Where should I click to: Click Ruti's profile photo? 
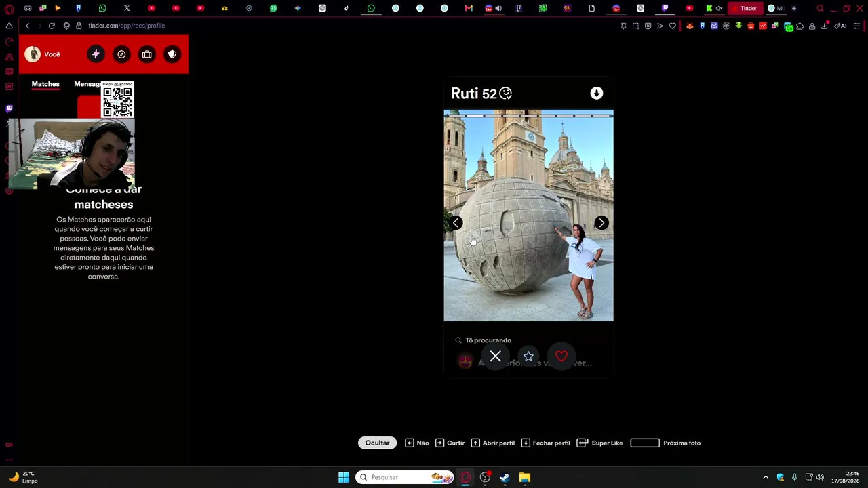tap(528, 216)
